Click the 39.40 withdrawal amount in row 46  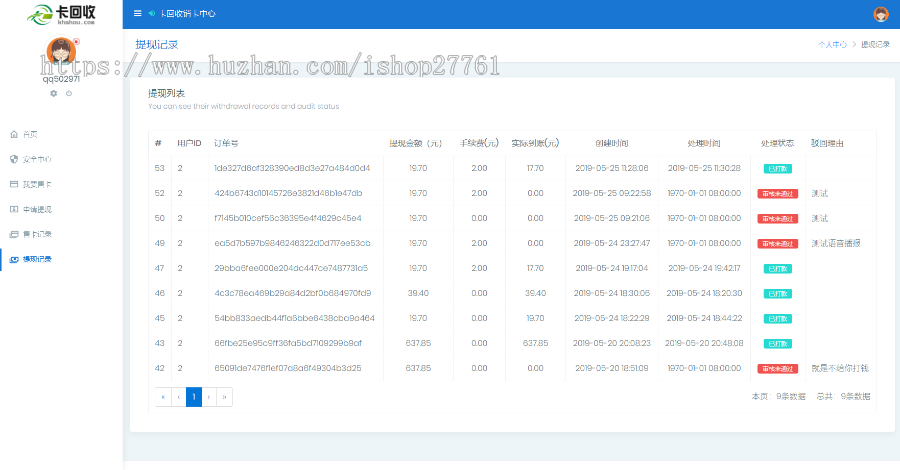point(418,293)
